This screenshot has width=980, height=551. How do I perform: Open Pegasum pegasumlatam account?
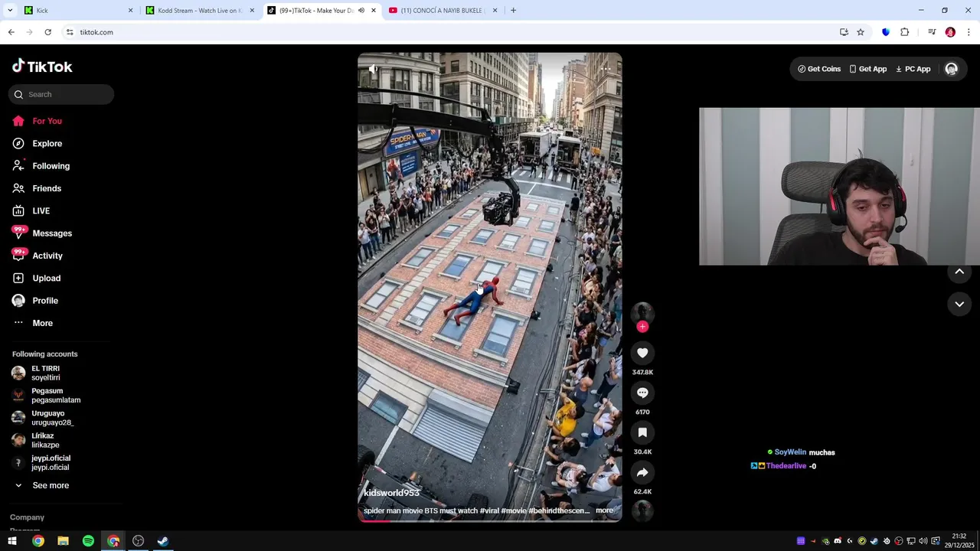point(46,395)
